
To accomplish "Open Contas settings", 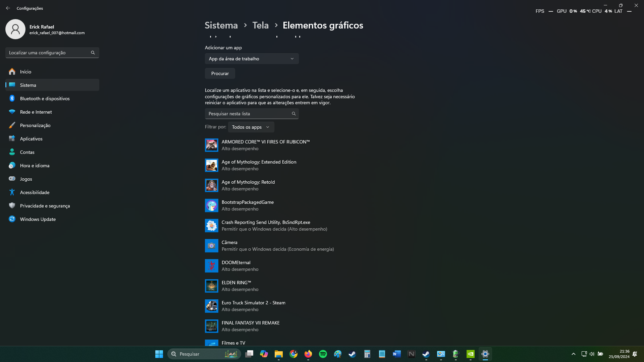I will pos(52,152).
